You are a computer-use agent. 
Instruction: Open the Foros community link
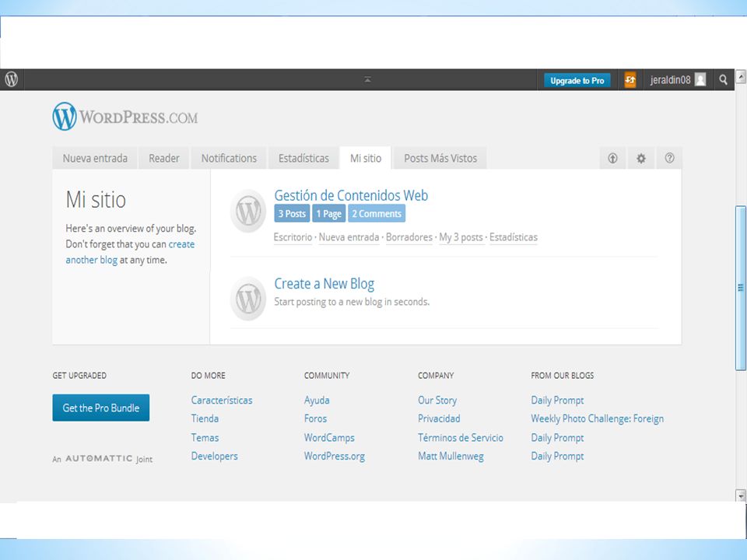coord(315,418)
